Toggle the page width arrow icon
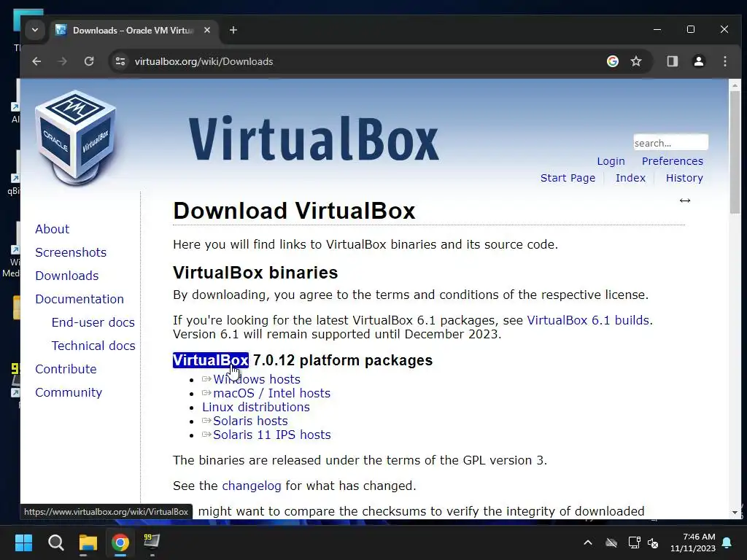The width and height of the screenshot is (747, 560). [x=685, y=201]
